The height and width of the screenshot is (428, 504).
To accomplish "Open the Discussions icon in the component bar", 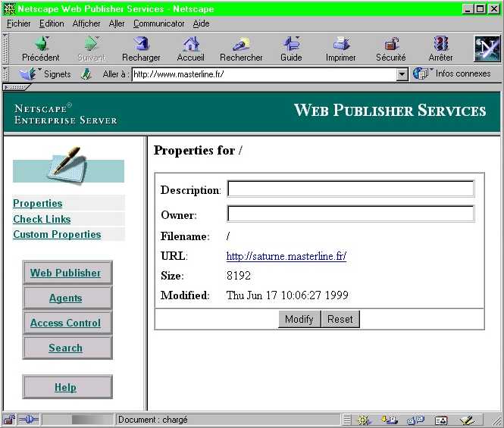I will (415, 420).
